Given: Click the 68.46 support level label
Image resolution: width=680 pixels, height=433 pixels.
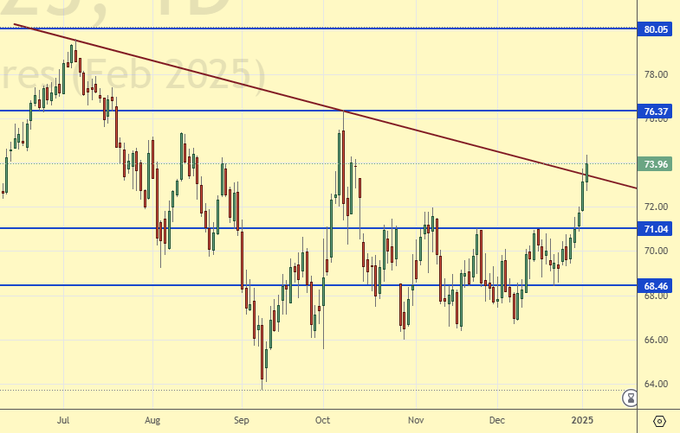Looking at the screenshot, I should pyautogui.click(x=656, y=286).
